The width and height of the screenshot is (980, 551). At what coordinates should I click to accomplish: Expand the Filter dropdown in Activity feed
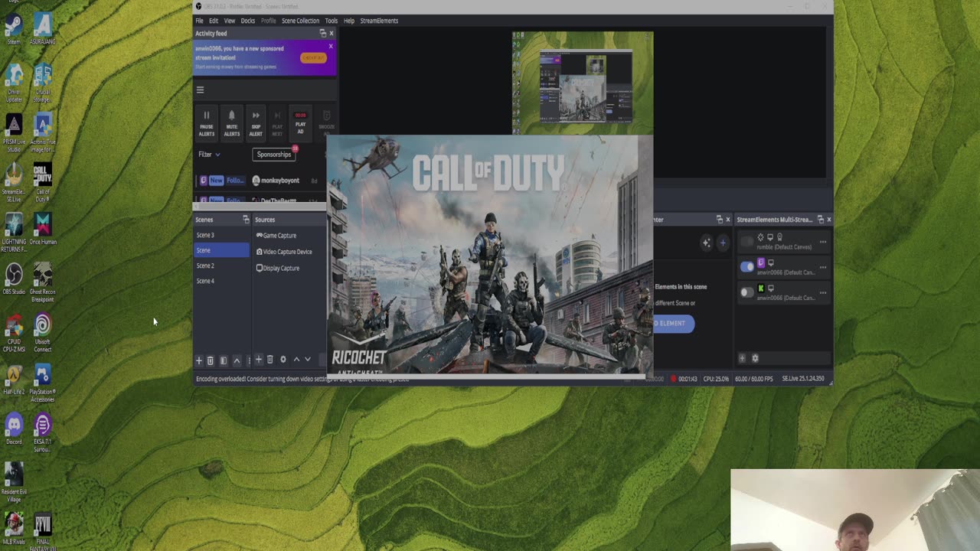(209, 155)
